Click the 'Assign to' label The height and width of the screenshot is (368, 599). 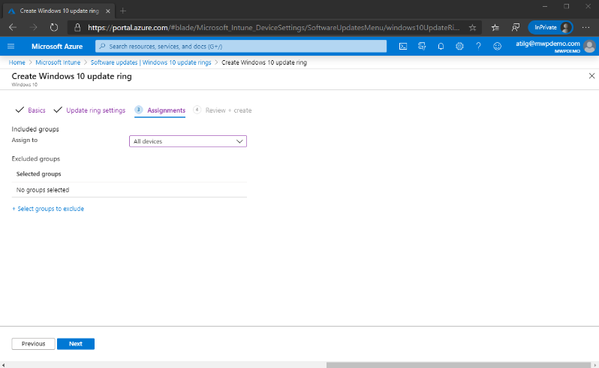(24, 140)
